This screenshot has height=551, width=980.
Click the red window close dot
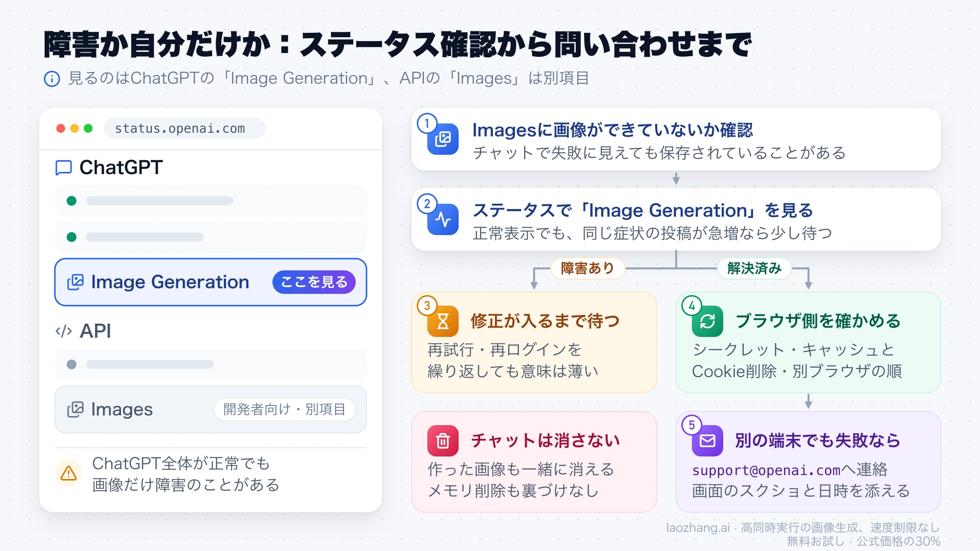pyautogui.click(x=61, y=128)
